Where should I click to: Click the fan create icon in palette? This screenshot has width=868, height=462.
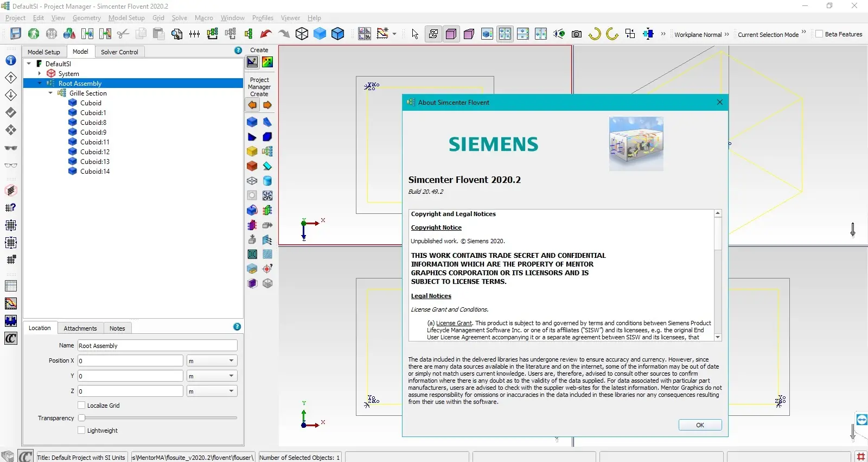267,195
